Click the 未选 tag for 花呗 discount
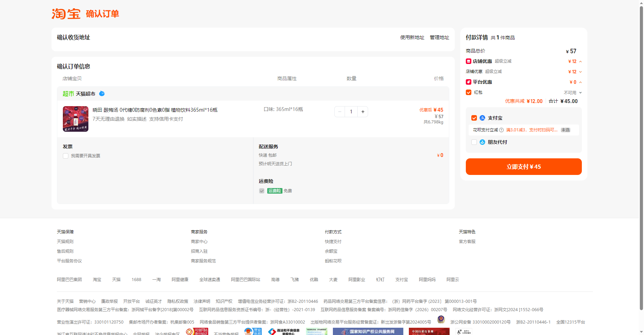Screen dimensions: 644x335 (566, 130)
